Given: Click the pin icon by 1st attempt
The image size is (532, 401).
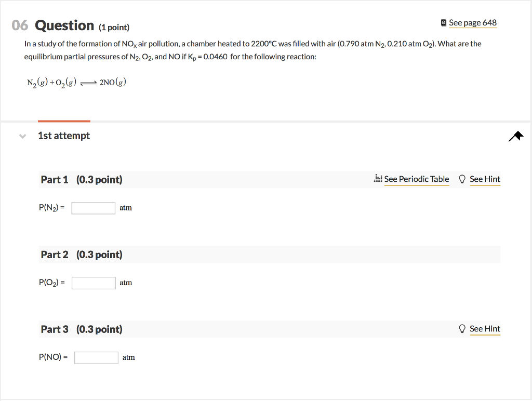Looking at the screenshot, I should pyautogui.click(x=516, y=136).
